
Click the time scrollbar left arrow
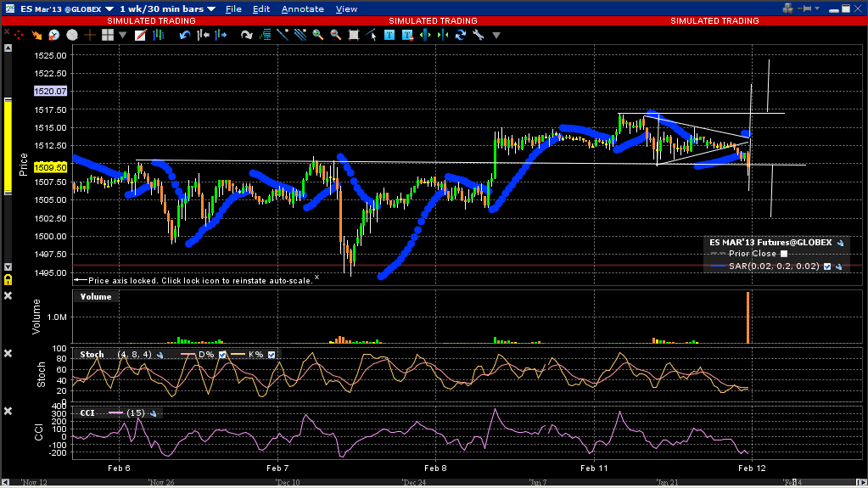point(5,483)
